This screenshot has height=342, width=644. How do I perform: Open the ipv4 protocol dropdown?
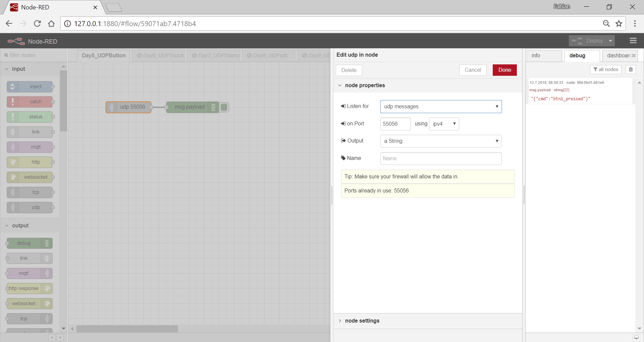point(444,124)
